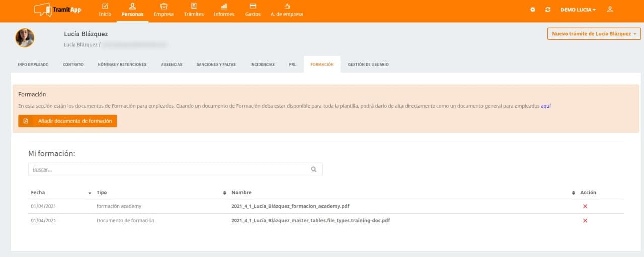Open Nuevo trámite de Lucía Blázquez dropdown

click(x=594, y=34)
